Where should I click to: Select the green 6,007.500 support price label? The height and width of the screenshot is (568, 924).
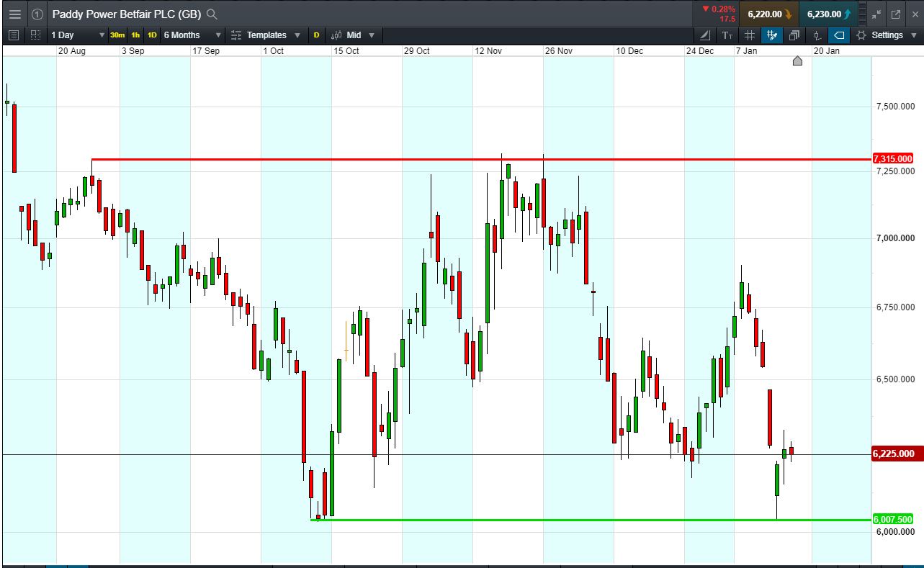coord(893,519)
